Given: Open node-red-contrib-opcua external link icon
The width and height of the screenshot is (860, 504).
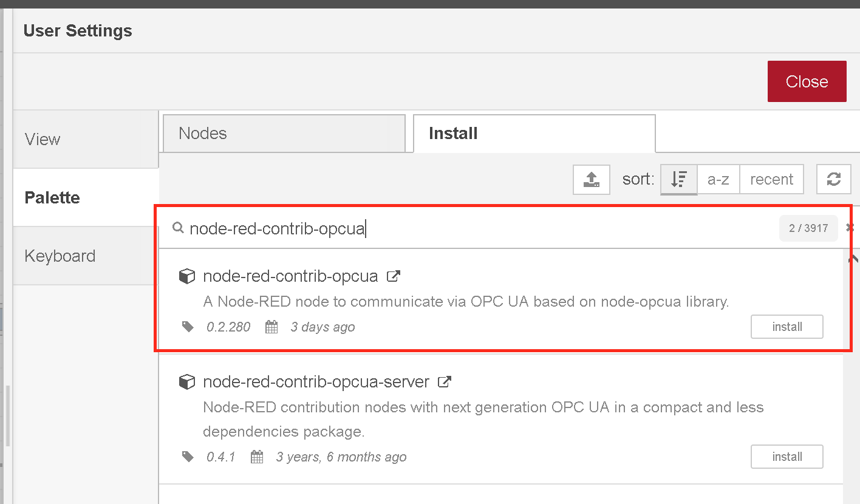Looking at the screenshot, I should pyautogui.click(x=394, y=276).
